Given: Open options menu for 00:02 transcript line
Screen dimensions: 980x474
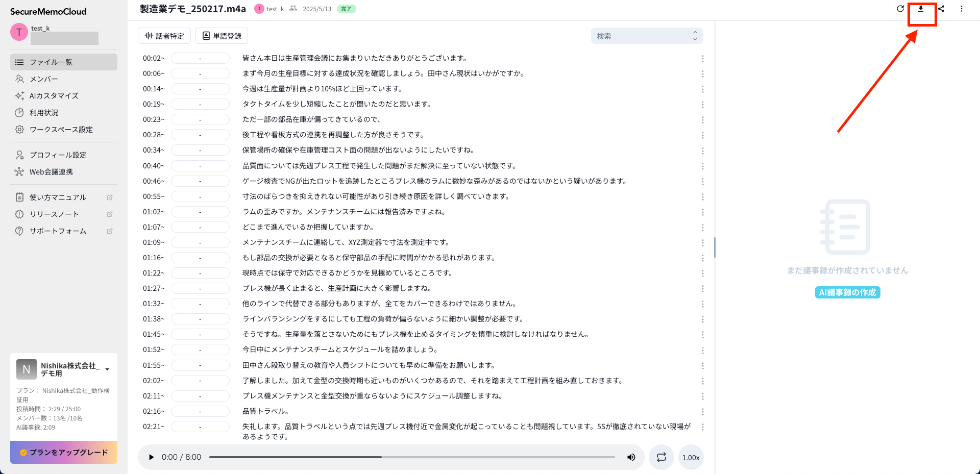Looking at the screenshot, I should pyautogui.click(x=703, y=59).
